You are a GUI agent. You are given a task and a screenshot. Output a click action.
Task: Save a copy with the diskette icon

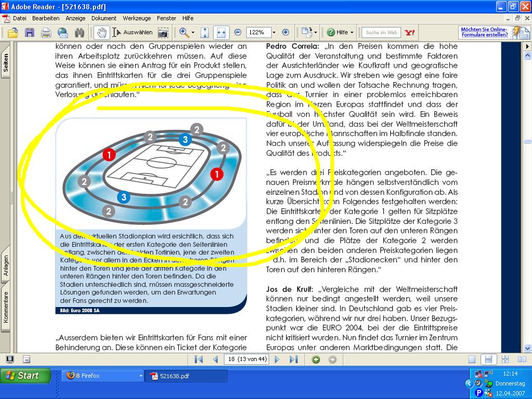pos(30,33)
